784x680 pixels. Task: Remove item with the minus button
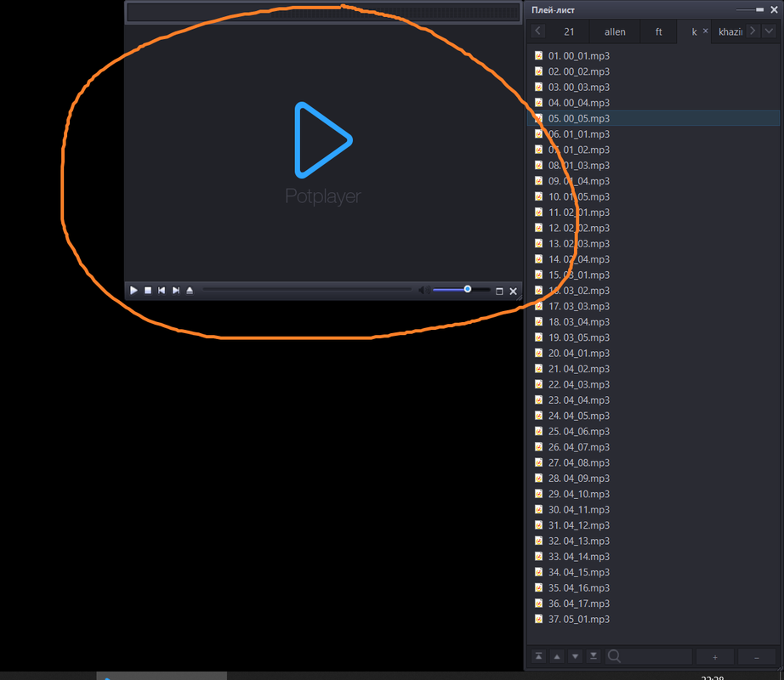pos(757,657)
